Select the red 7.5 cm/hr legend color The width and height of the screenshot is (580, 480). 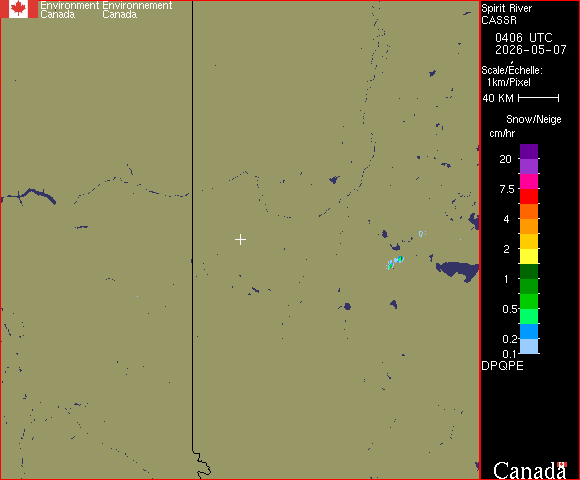529,196
